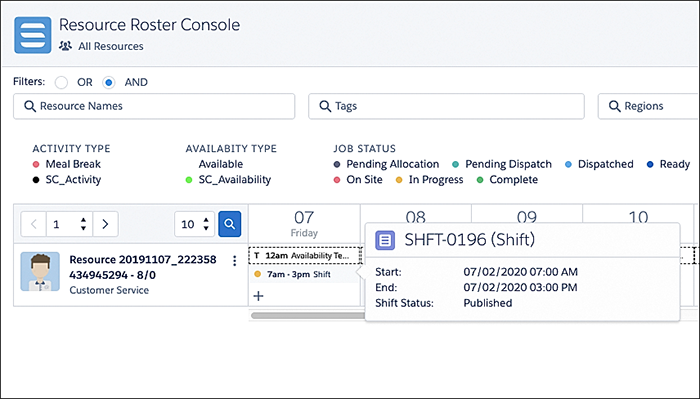Click the page number stepper showing 1

69,224
